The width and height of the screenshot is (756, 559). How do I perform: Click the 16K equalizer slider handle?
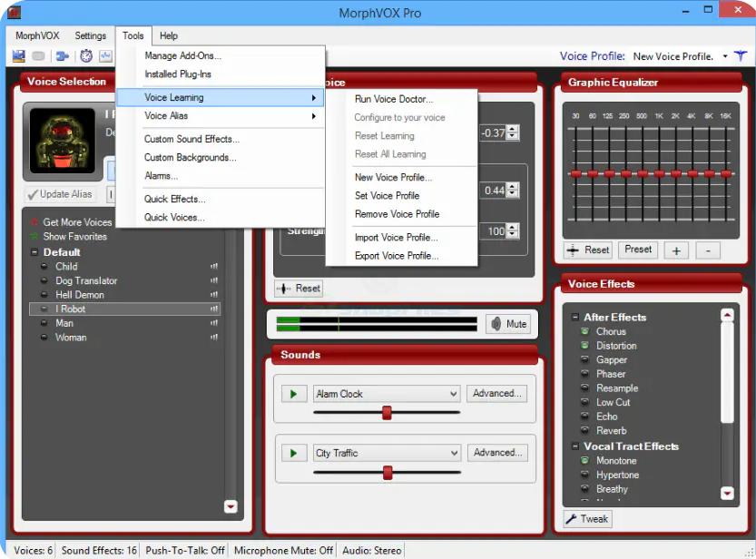point(726,173)
